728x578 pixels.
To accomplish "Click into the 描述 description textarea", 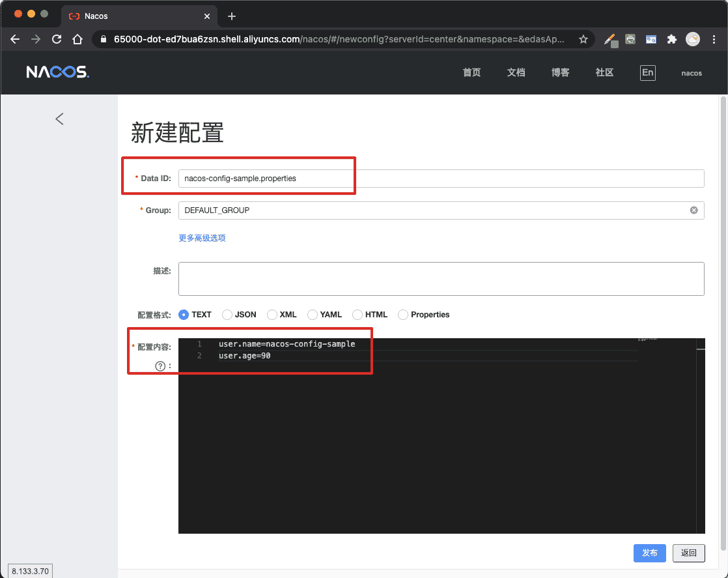I will coord(441,279).
